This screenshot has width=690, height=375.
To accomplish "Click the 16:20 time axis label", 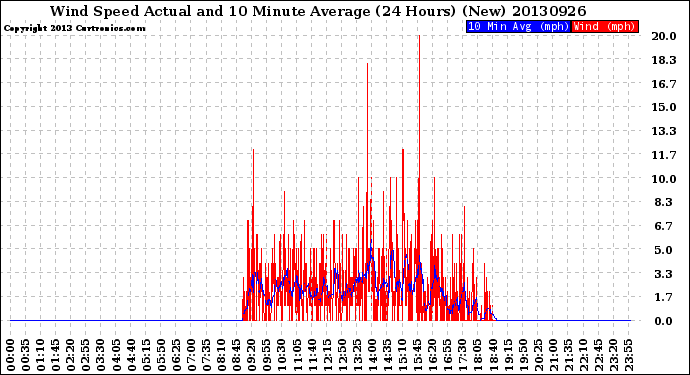I will [x=433, y=355].
